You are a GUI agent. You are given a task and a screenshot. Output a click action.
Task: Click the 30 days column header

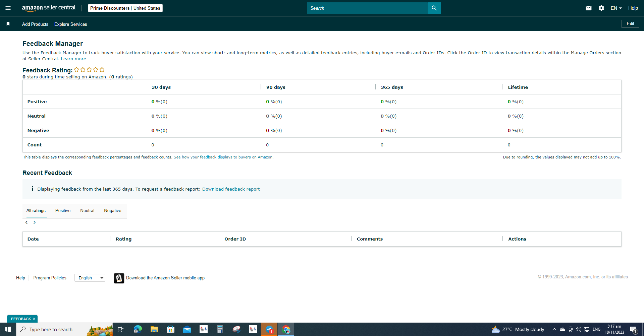pyautogui.click(x=161, y=87)
